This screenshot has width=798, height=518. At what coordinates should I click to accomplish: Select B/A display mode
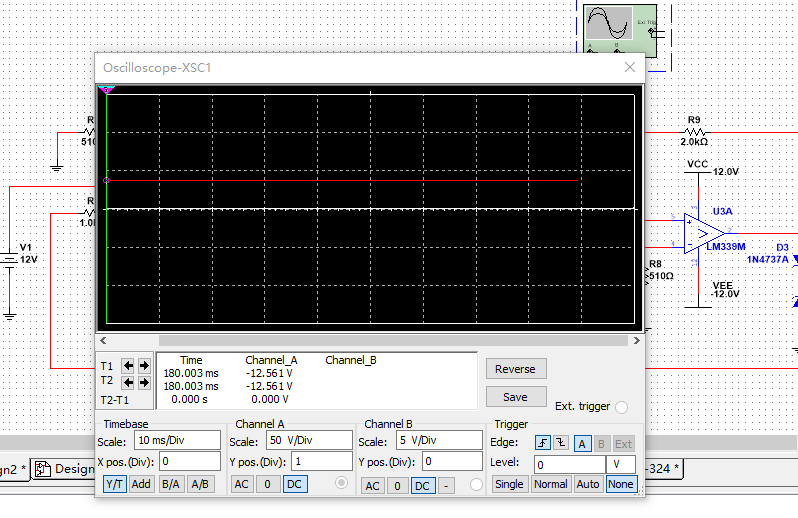tap(170, 484)
